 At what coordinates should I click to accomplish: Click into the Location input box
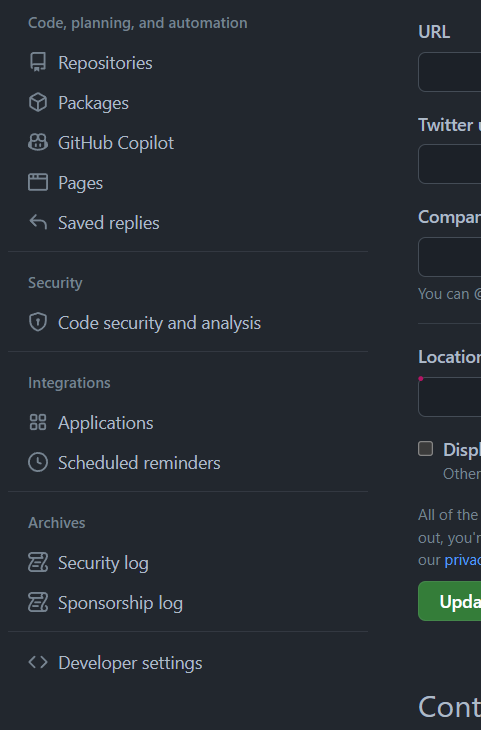pyautogui.click(x=450, y=397)
